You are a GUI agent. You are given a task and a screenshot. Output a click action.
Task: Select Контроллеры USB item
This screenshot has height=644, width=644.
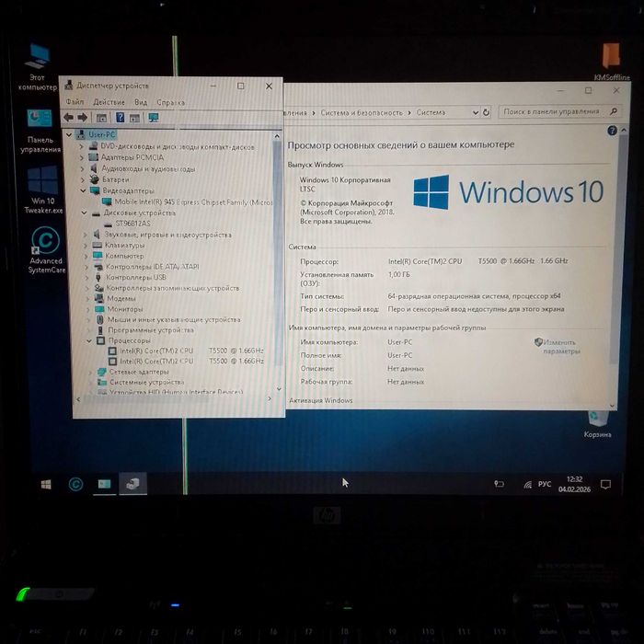131,277
